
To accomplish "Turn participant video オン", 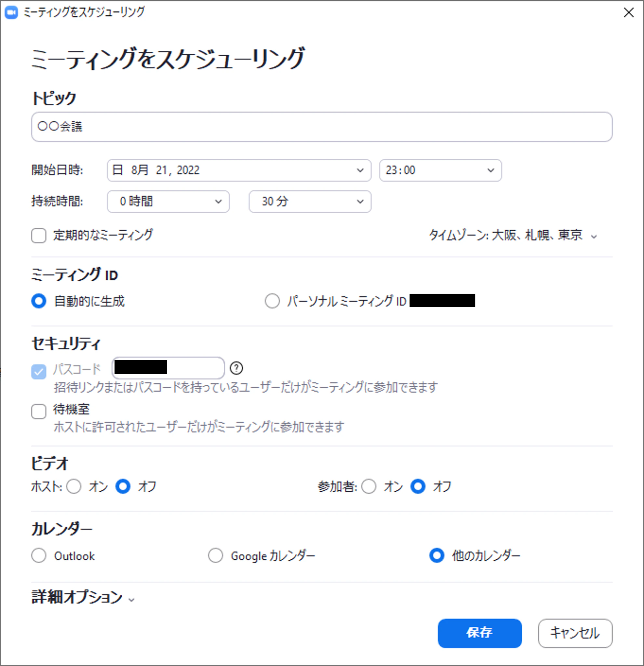I will click(369, 486).
